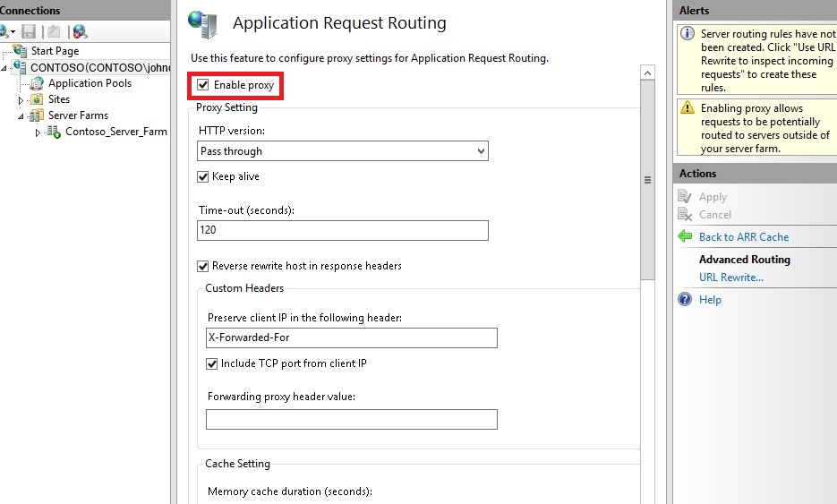The image size is (837, 504).
Task: Expand the Sites tree node
Action: [21, 100]
